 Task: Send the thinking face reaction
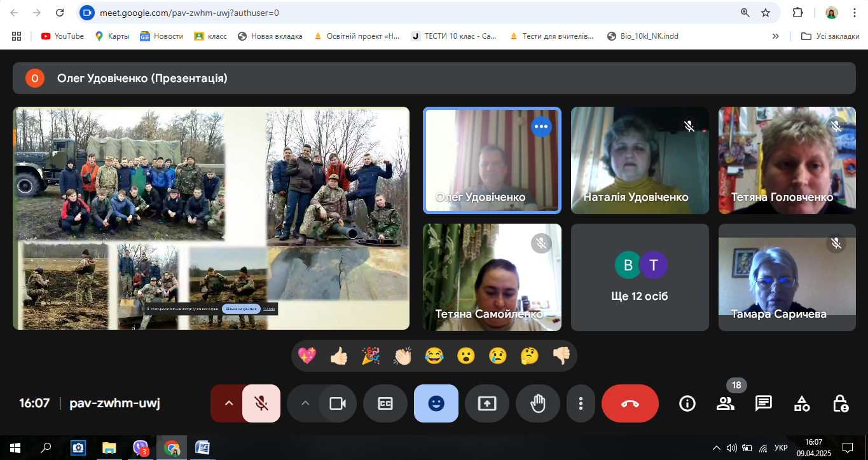pos(530,356)
